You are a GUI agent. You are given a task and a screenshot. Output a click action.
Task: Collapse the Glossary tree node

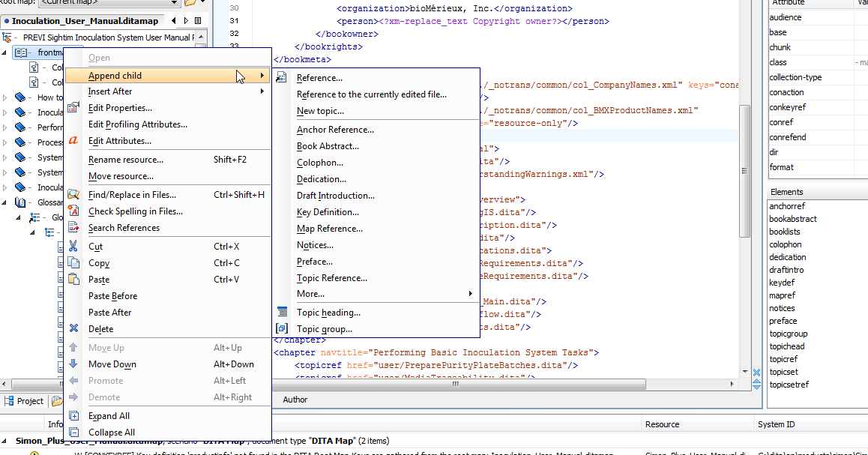[x=4, y=202]
